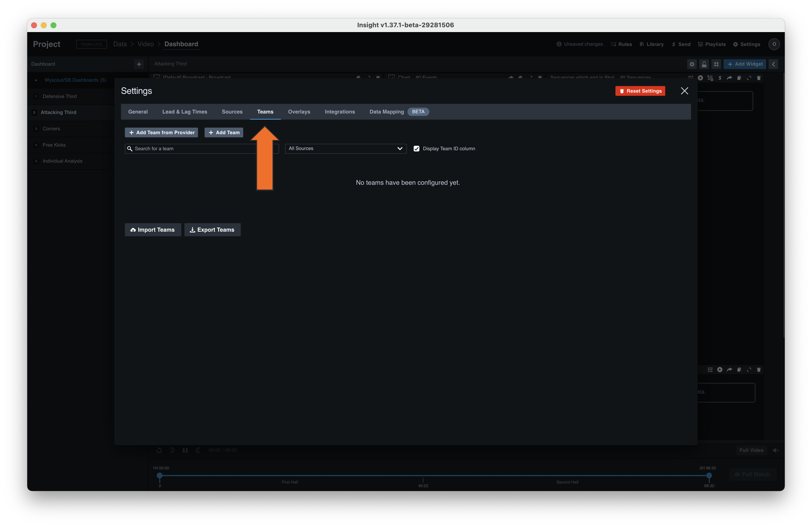
Task: Toggle the dashboard layout lock icon
Action: [704, 64]
